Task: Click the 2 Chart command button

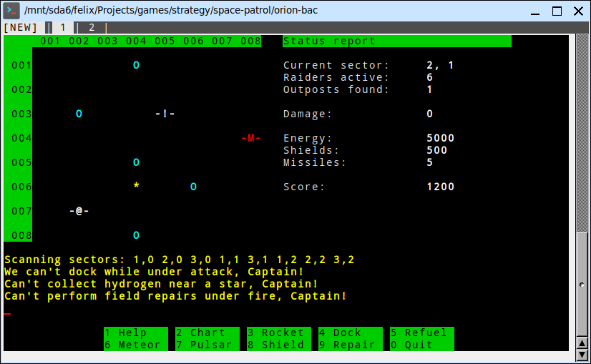Action: [207, 333]
